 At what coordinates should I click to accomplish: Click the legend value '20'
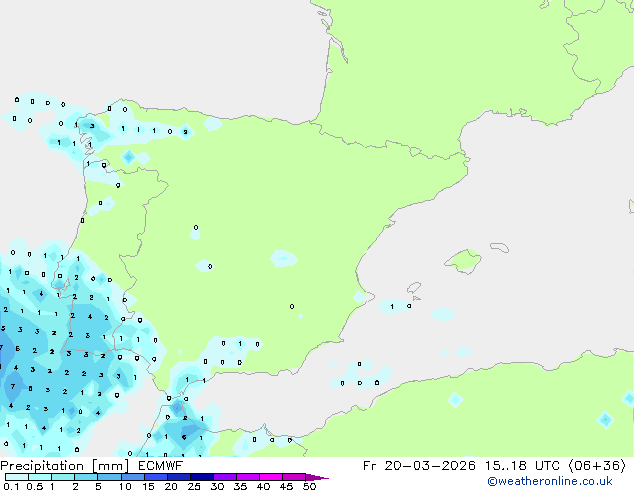tap(171, 486)
